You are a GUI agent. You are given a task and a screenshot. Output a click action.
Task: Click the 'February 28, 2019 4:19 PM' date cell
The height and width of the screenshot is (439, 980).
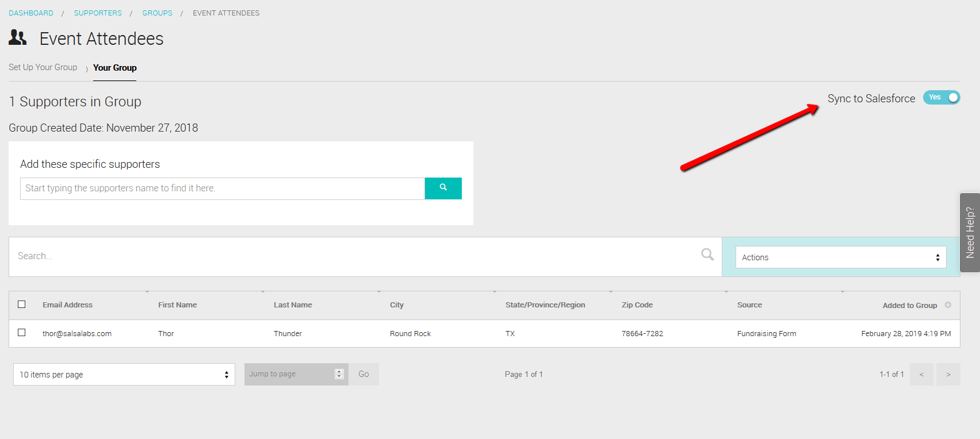click(906, 334)
